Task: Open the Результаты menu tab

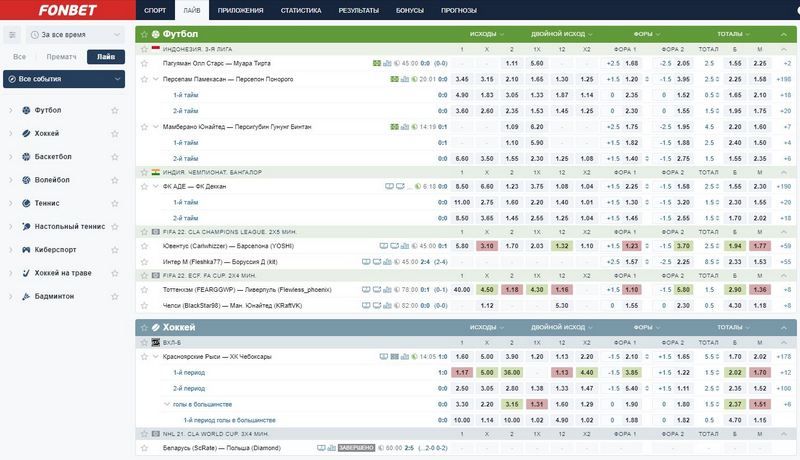Action: tap(359, 10)
